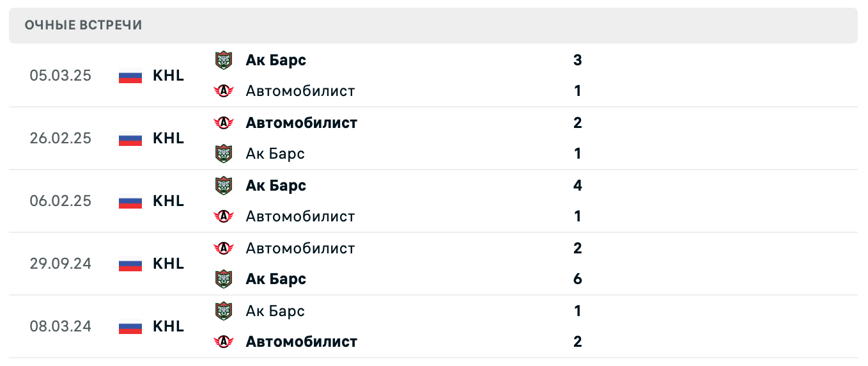
Task: Click Ak Bars logo in 29.09.24 match
Action: point(224,279)
